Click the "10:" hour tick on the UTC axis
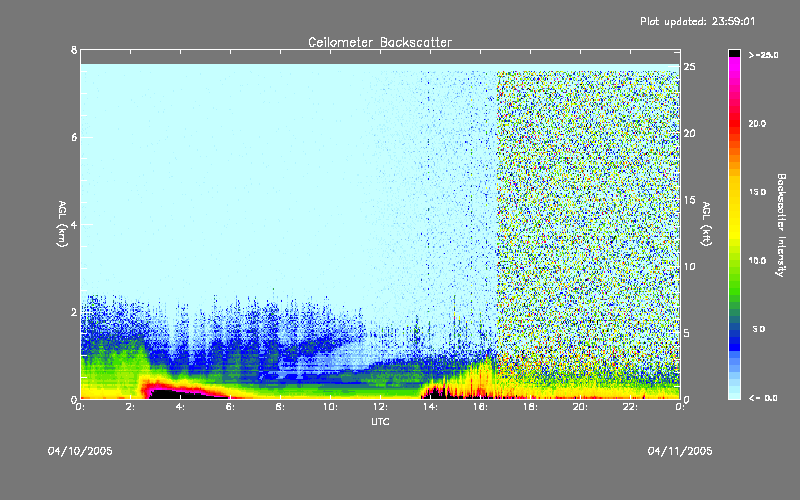This screenshot has height=500, width=800. click(331, 407)
